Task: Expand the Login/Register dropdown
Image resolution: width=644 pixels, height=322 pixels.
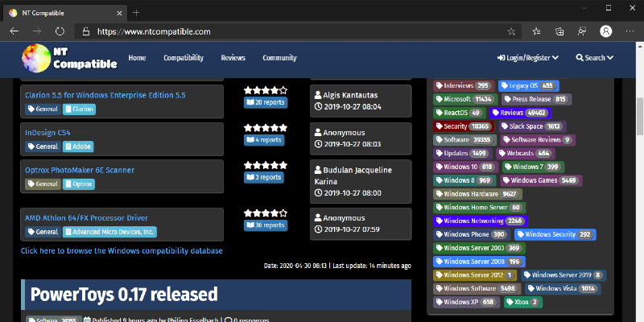Action: [528, 58]
